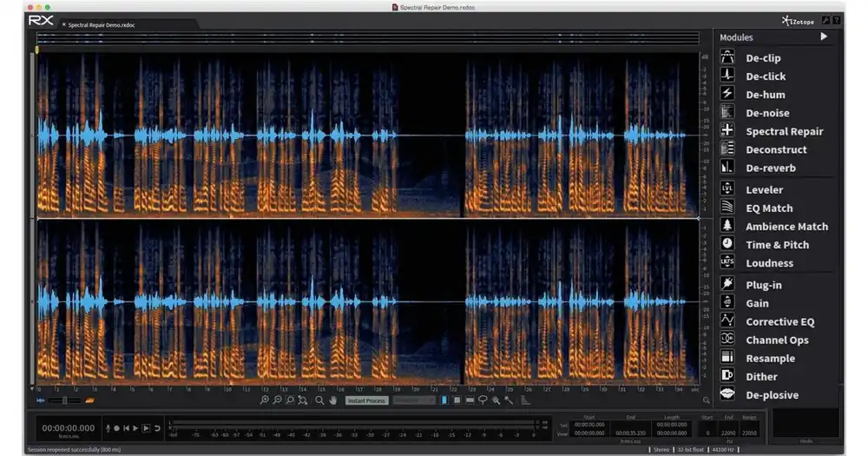Click the yellow playhead marker
Screen dimensions: 868x456
[37, 50]
